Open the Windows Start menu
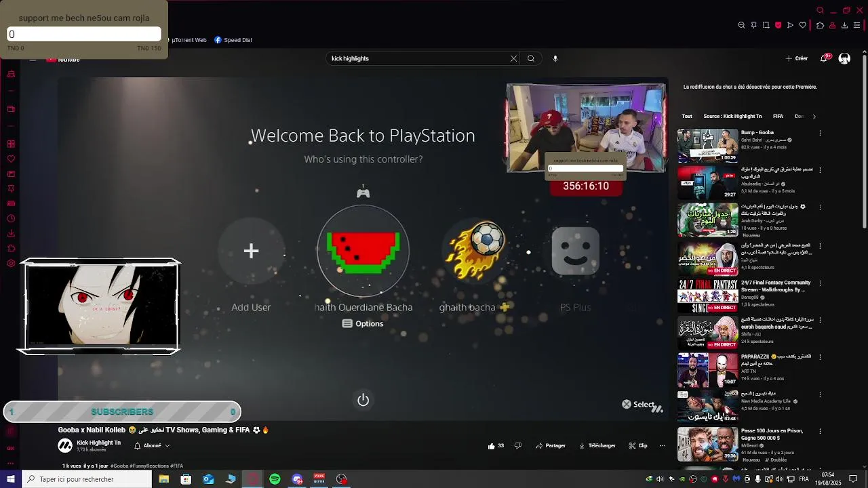 [x=11, y=479]
